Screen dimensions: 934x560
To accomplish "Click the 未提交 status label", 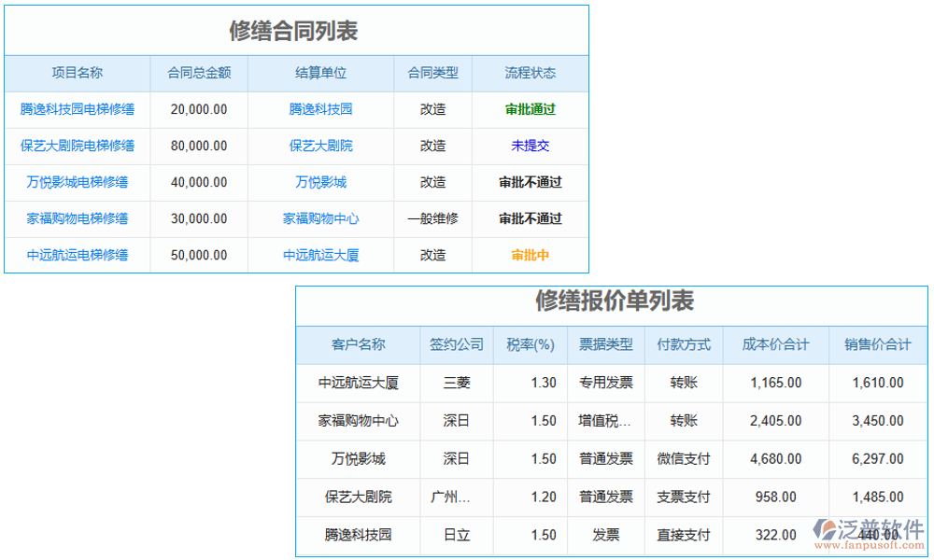I will coord(532,146).
